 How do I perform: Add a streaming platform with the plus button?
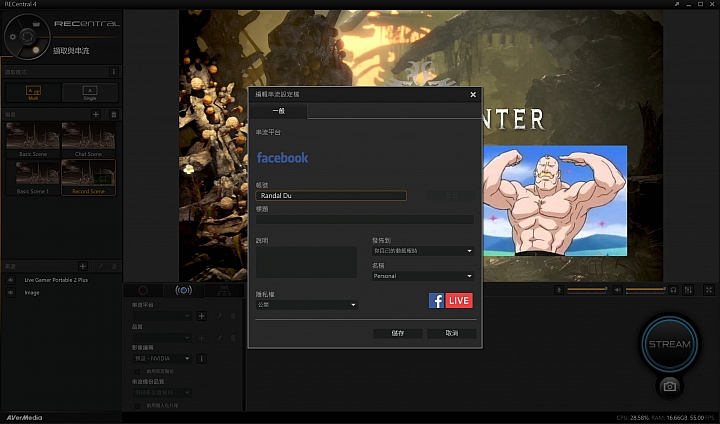(202, 316)
